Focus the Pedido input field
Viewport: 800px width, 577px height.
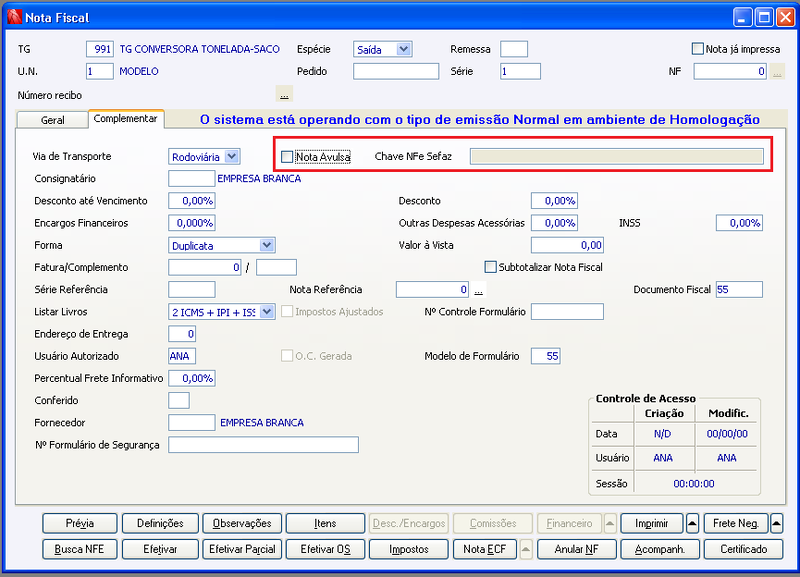click(x=396, y=71)
